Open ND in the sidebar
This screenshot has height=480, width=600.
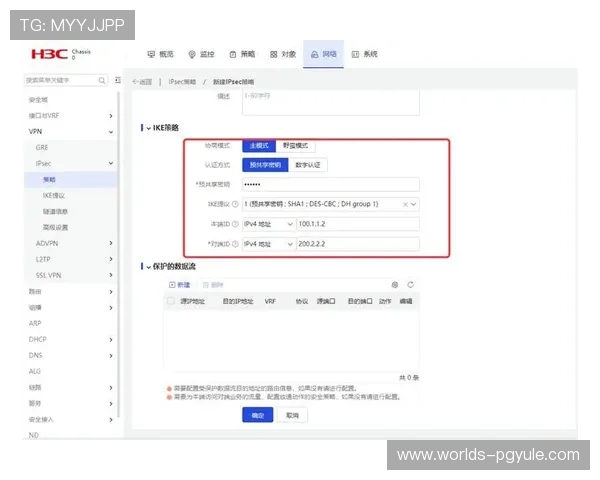point(34,435)
